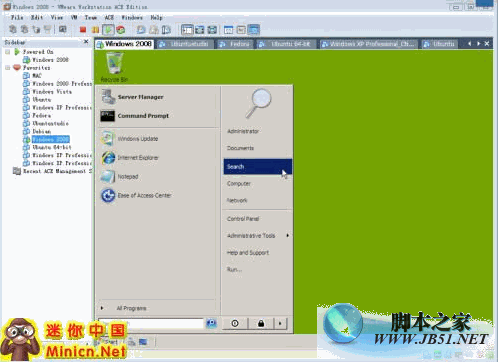498x362 pixels.
Task: Click Administrator in Start menu
Action: coord(243,131)
